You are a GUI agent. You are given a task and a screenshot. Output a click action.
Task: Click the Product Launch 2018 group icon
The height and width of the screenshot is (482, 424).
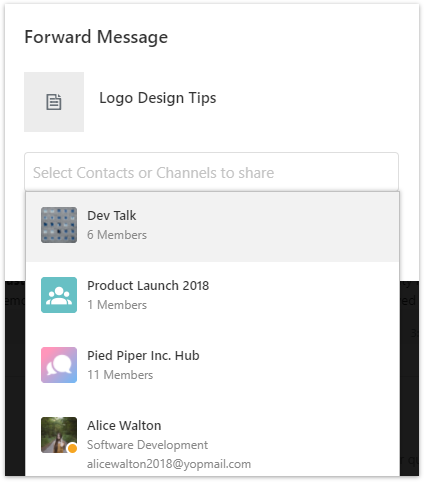(x=59, y=295)
